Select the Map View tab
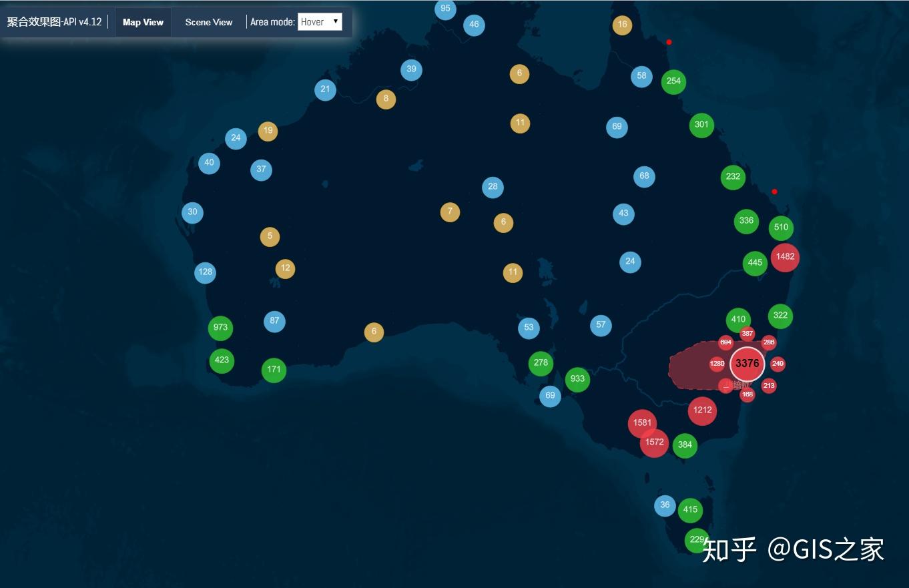 pos(143,22)
